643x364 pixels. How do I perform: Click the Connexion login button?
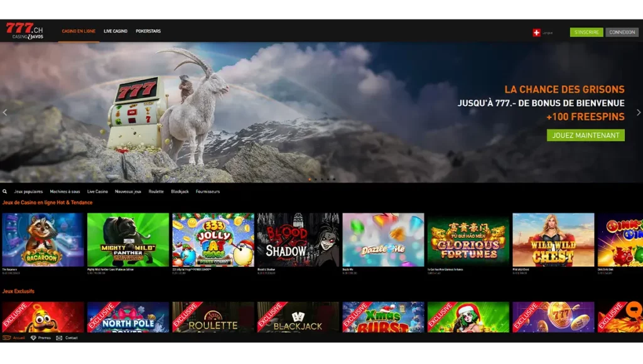coord(622,32)
